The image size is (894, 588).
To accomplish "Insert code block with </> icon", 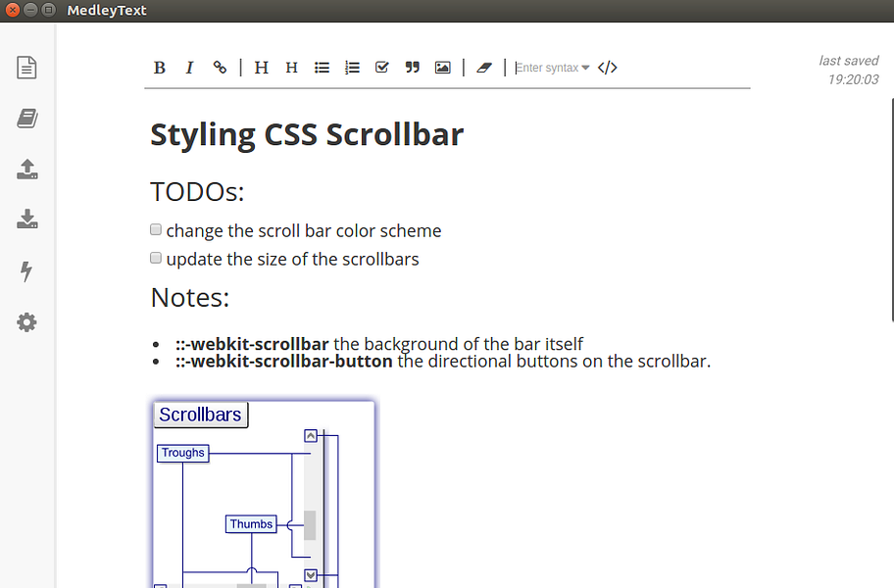I will (607, 68).
